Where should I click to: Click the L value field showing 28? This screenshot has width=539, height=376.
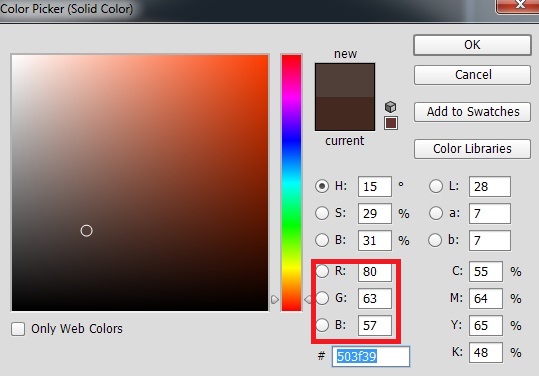click(x=490, y=187)
